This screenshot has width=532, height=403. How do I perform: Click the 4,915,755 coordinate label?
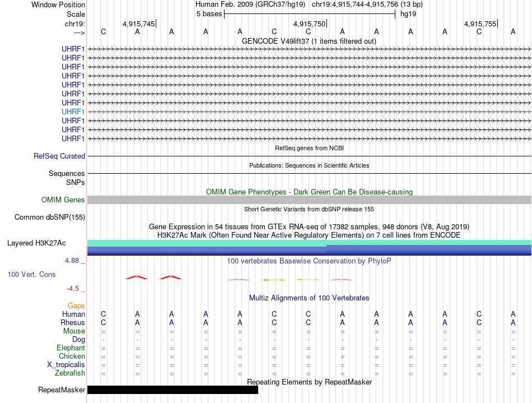click(480, 24)
